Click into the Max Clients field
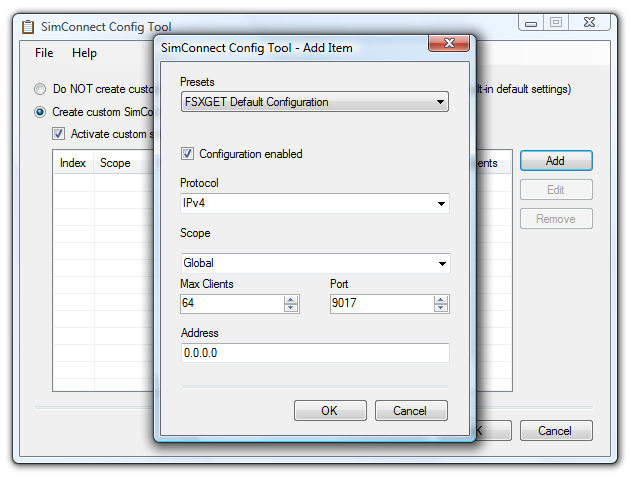This screenshot has height=481, width=631. click(233, 303)
